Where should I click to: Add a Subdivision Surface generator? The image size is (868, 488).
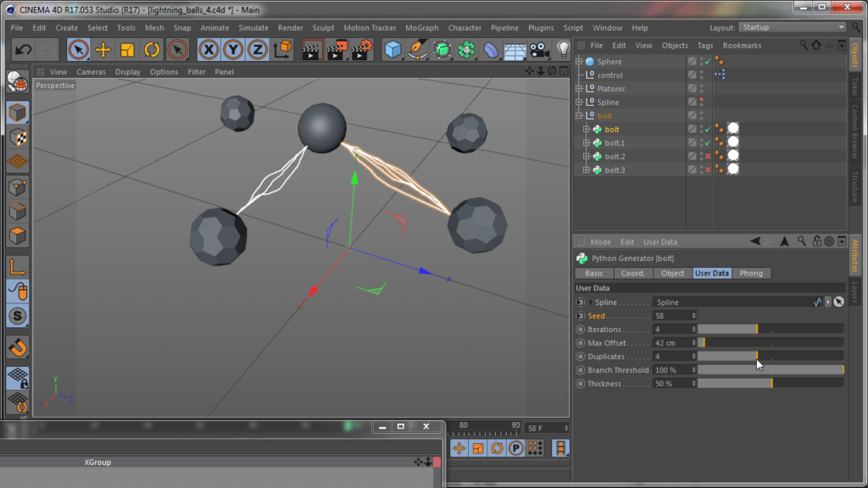(x=442, y=50)
